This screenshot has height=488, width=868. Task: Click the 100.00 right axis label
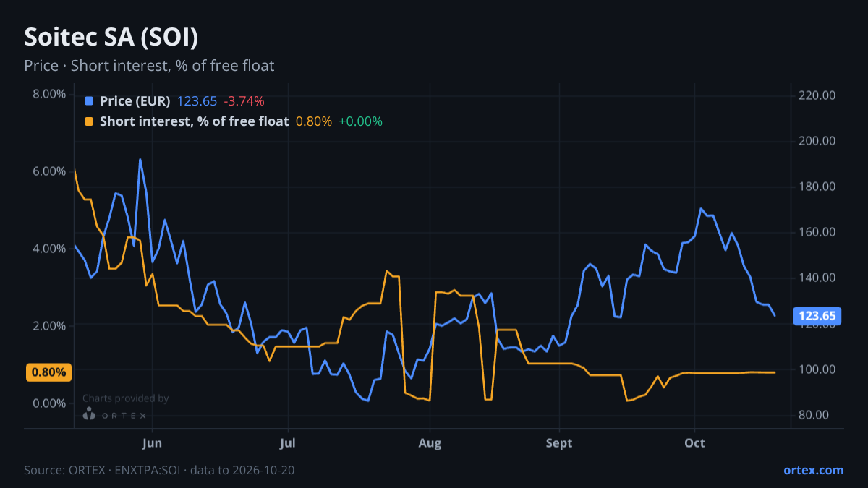[x=818, y=369]
